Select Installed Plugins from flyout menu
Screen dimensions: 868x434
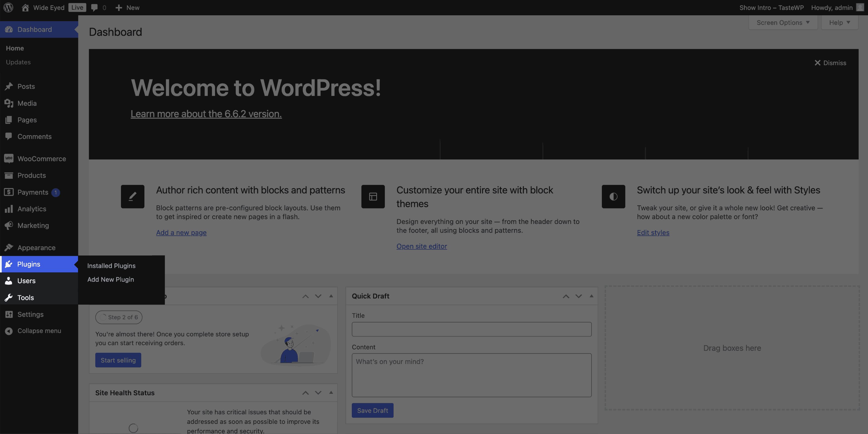coord(111,266)
